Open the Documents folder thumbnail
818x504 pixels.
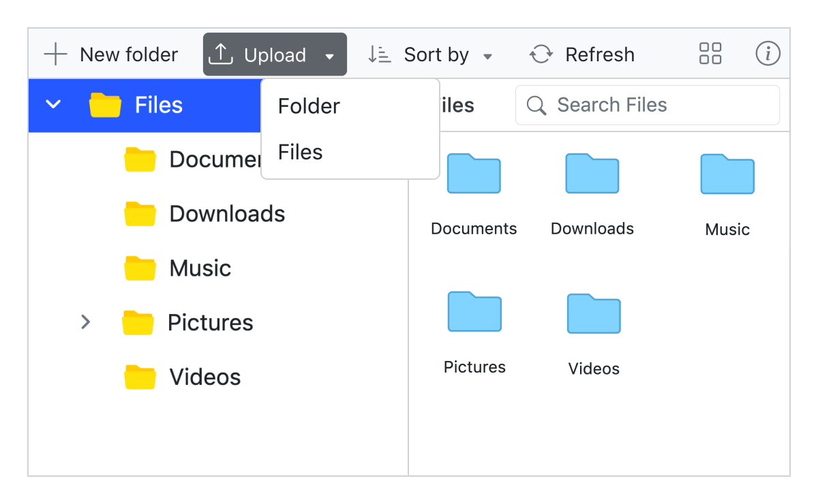[474, 174]
